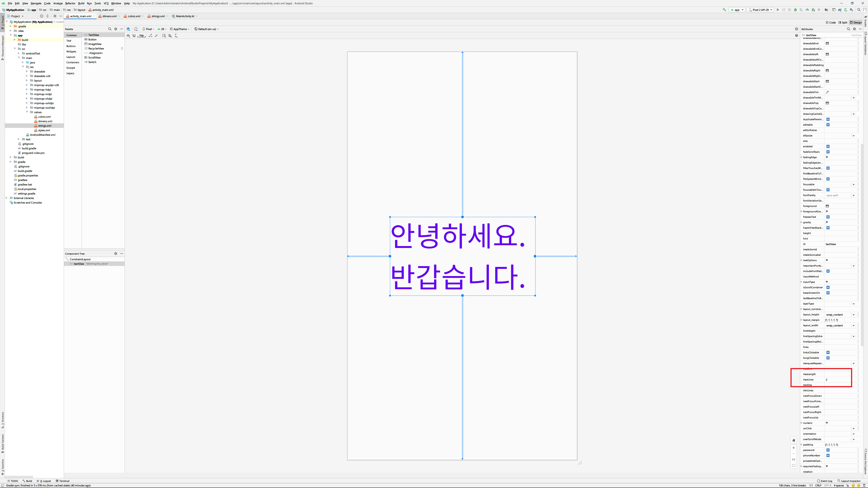The height and width of the screenshot is (488, 868).
Task: Open the Pixel 2 API 29 device dropdown
Action: [760, 10]
